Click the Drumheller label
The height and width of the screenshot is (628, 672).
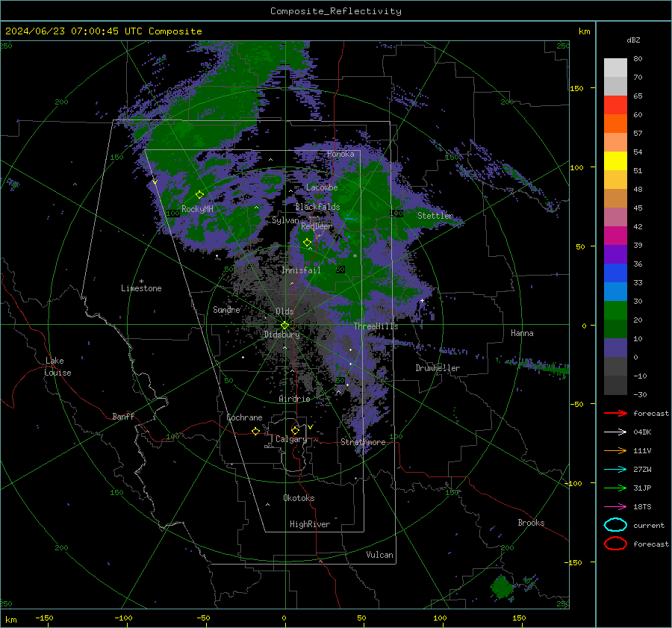point(438,368)
